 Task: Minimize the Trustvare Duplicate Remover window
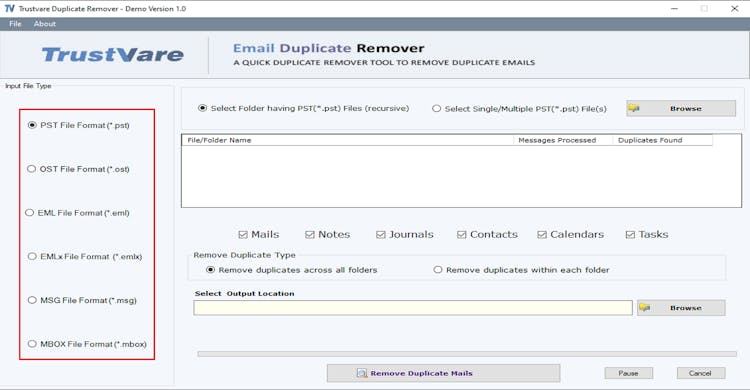pyautogui.click(x=674, y=9)
